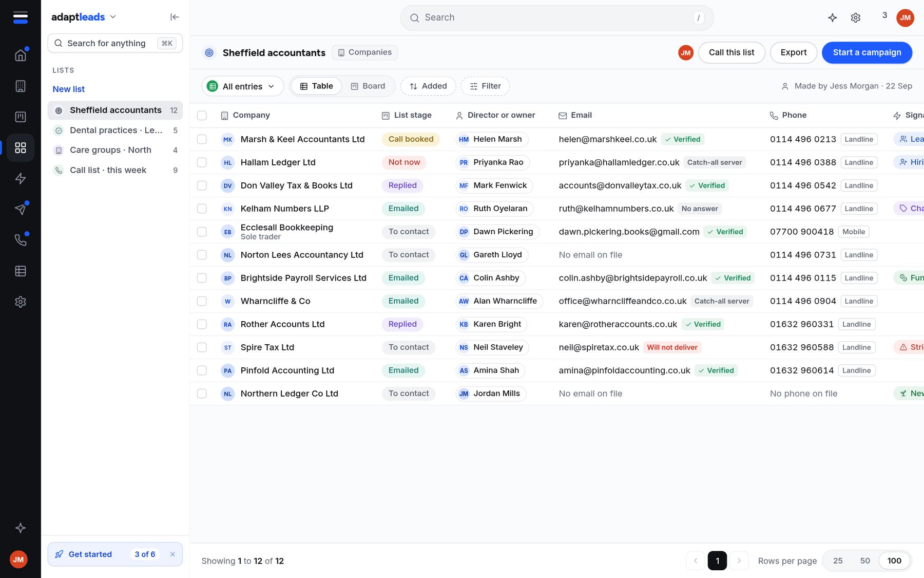Open the Dental practices list

[x=115, y=130]
